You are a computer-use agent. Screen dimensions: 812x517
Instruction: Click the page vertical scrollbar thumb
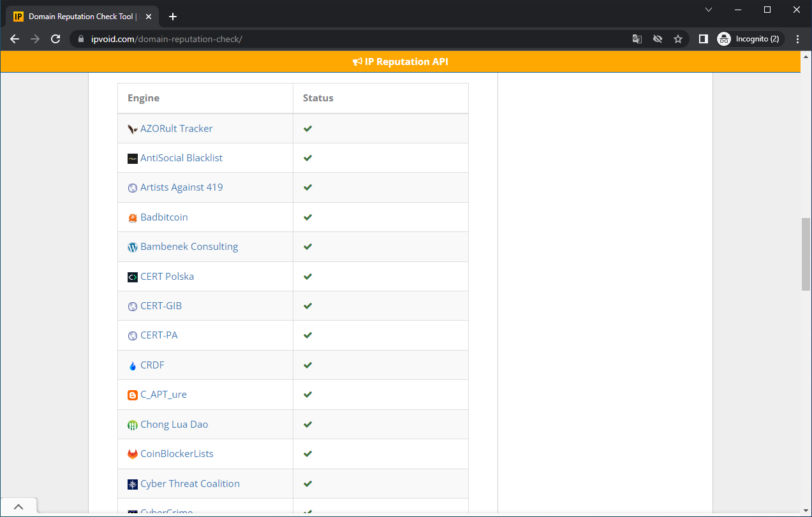806,254
